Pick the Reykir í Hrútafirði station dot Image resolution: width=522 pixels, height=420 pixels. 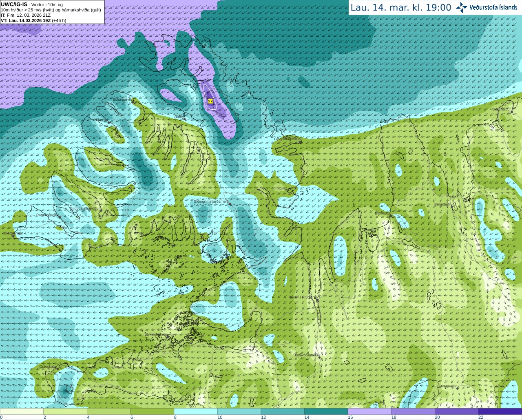(x=317, y=300)
